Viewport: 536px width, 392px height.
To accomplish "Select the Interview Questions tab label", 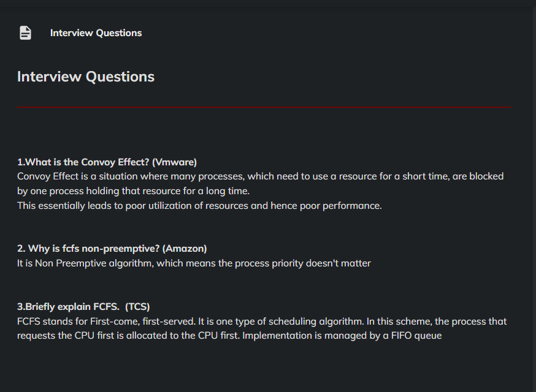I will point(96,33).
